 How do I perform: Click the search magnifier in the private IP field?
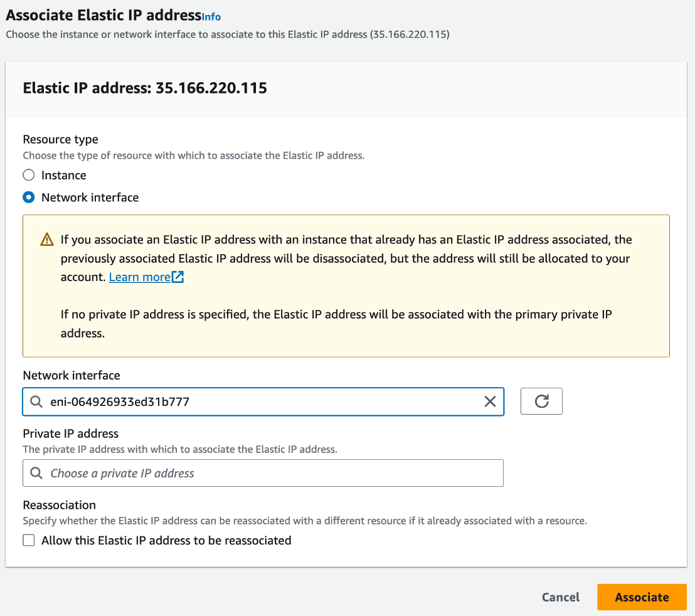tap(36, 473)
